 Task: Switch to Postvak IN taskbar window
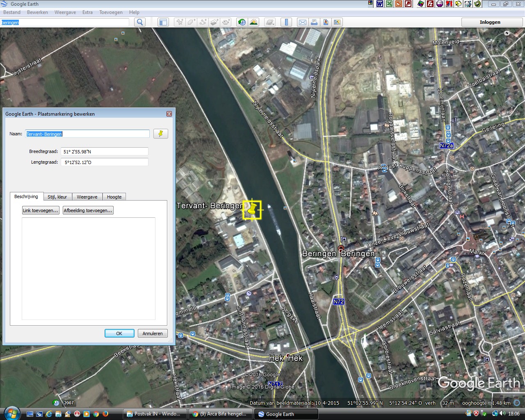click(155, 414)
